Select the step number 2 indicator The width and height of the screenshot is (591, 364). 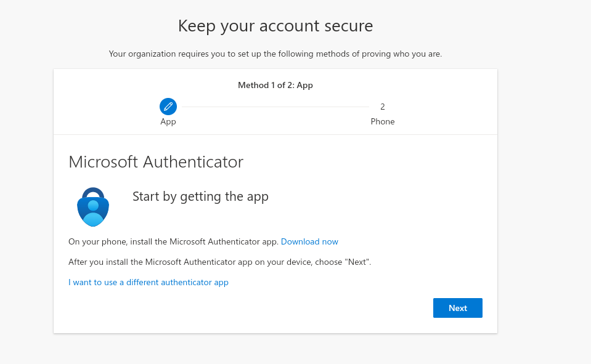click(383, 107)
